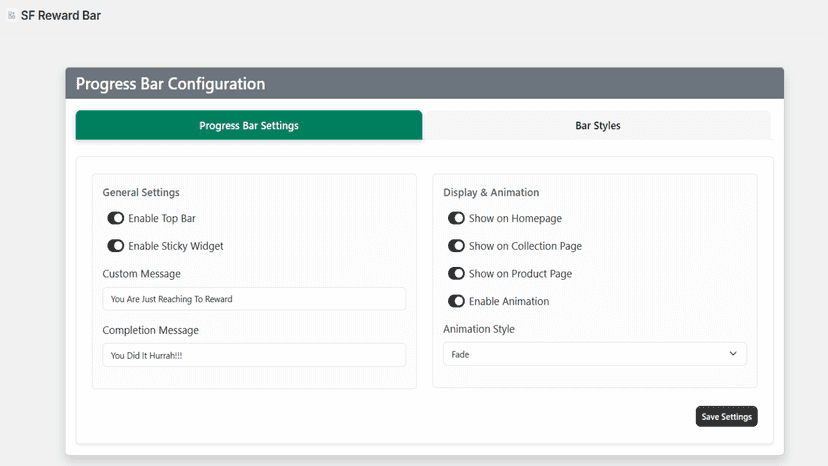Toggle Show on Collection Page switch
Screen dimensions: 828x466
(456, 246)
